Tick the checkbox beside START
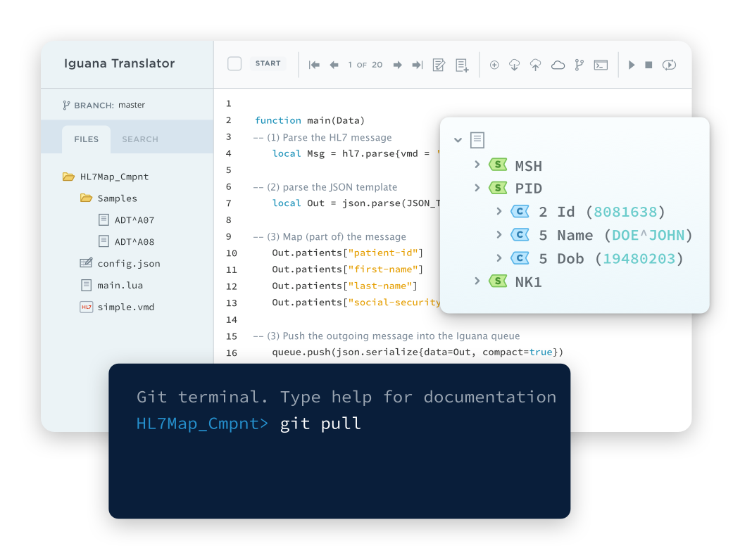 (234, 64)
